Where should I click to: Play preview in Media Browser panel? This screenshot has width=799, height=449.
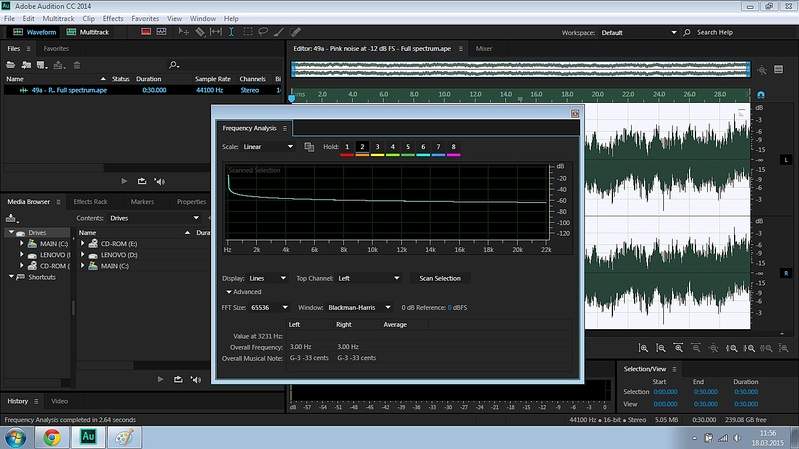tap(161, 379)
